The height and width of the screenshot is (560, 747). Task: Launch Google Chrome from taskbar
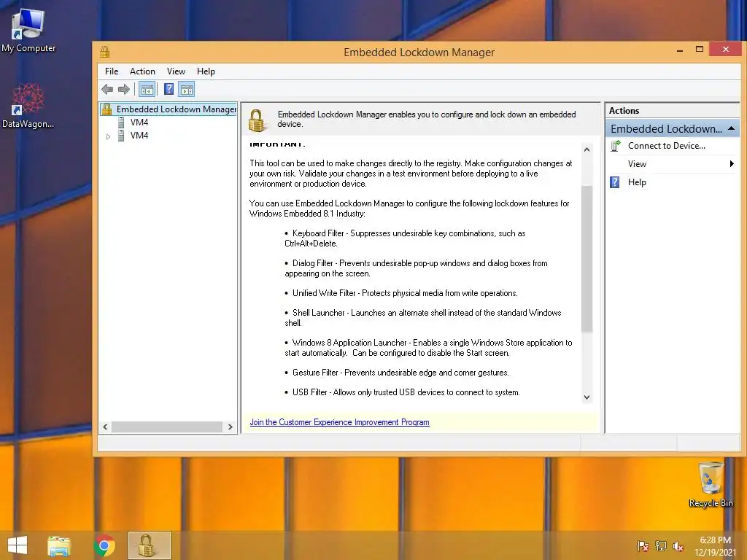(104, 545)
